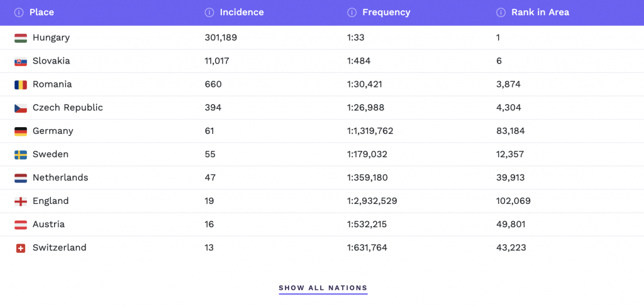
Task: Click the info icon beside Incidence header
Action: click(x=209, y=13)
